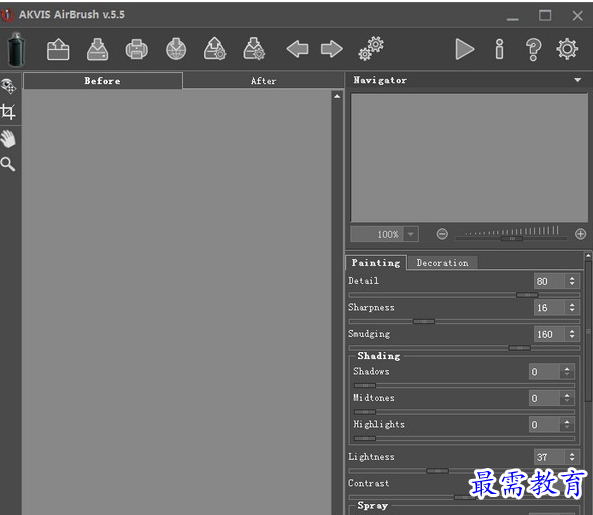Click the Navigator preview area
This screenshot has width=593, height=515.
(469, 158)
